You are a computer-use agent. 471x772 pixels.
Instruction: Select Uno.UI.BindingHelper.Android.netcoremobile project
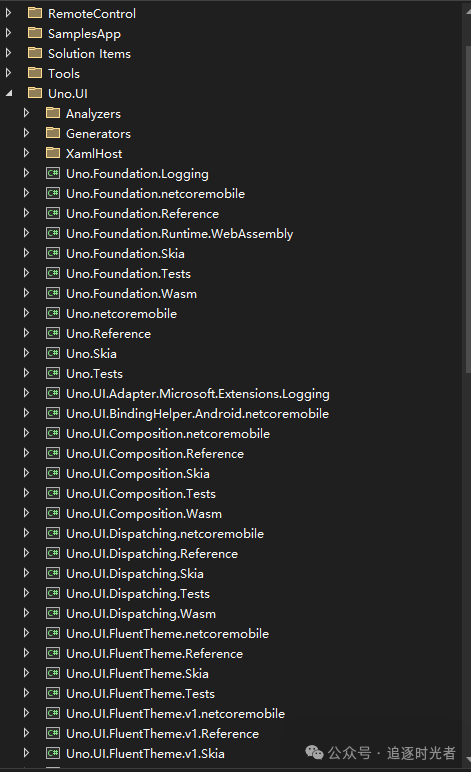tap(197, 414)
